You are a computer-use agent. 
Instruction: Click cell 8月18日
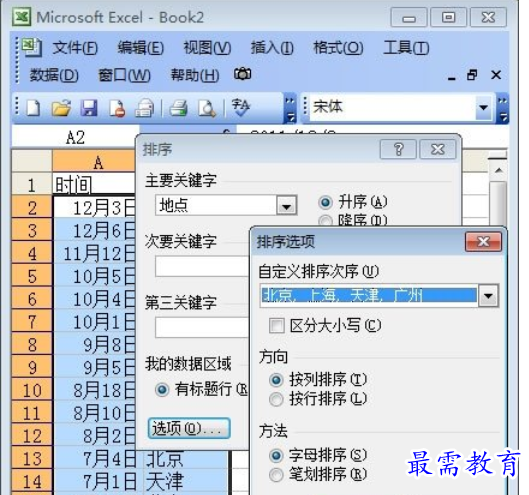tap(94, 390)
